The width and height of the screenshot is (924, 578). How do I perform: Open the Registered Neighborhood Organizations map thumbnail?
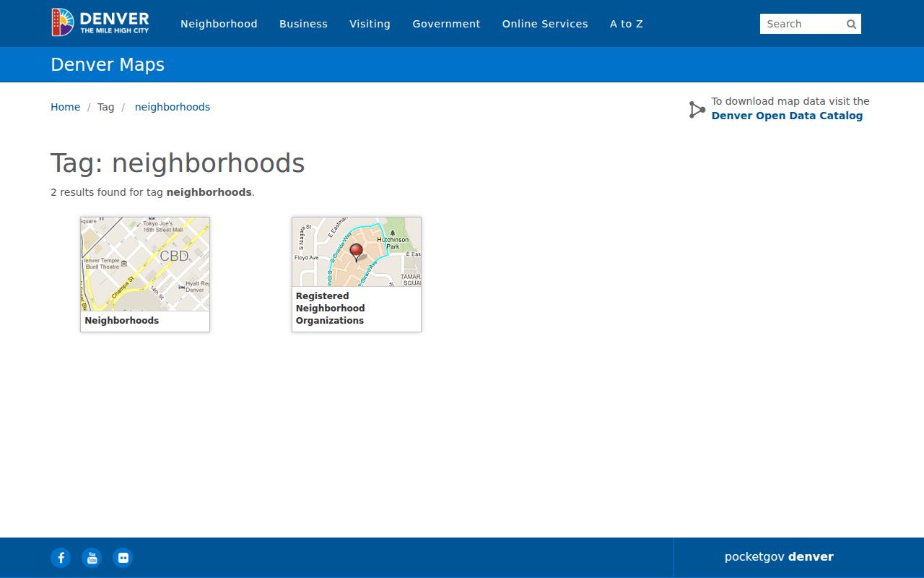point(357,252)
